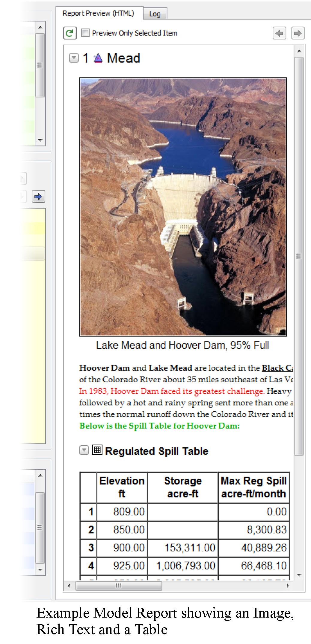Open the Black Canyon underlined link
The width and height of the screenshot is (311, 644).
pos(277,368)
